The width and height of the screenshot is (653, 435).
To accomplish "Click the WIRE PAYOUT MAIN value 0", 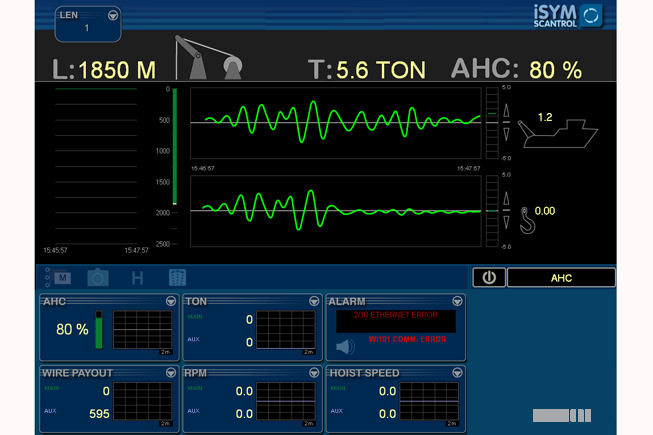I will pyautogui.click(x=106, y=391).
